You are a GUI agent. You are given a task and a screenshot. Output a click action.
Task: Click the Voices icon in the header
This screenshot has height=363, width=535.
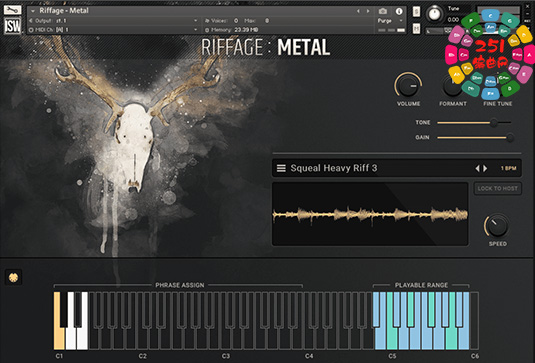click(x=207, y=21)
